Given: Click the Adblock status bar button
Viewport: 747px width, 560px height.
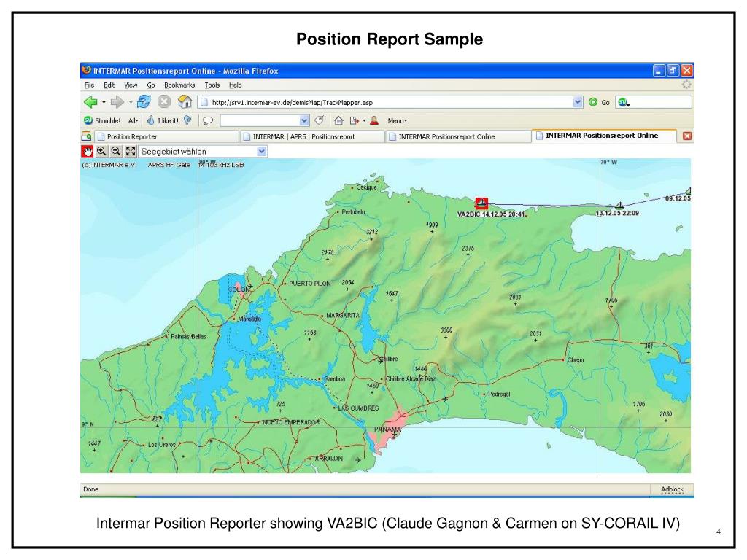Looking at the screenshot, I should (672, 489).
